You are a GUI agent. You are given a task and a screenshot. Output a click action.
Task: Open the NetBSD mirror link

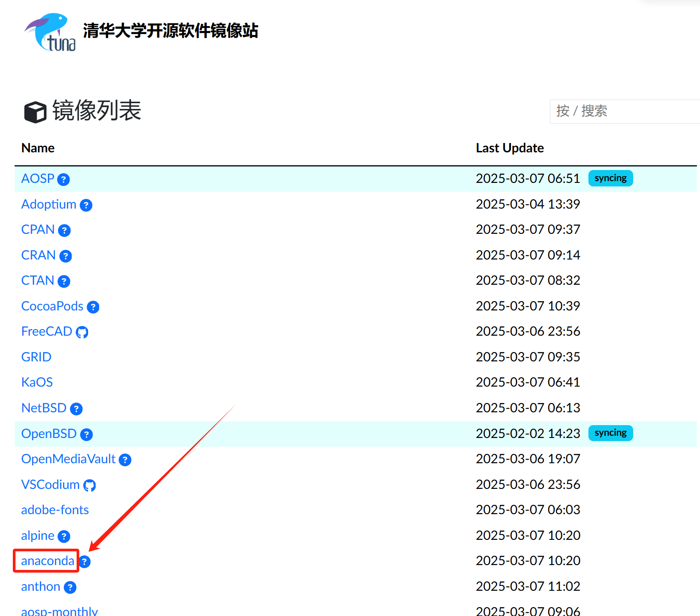(44, 408)
